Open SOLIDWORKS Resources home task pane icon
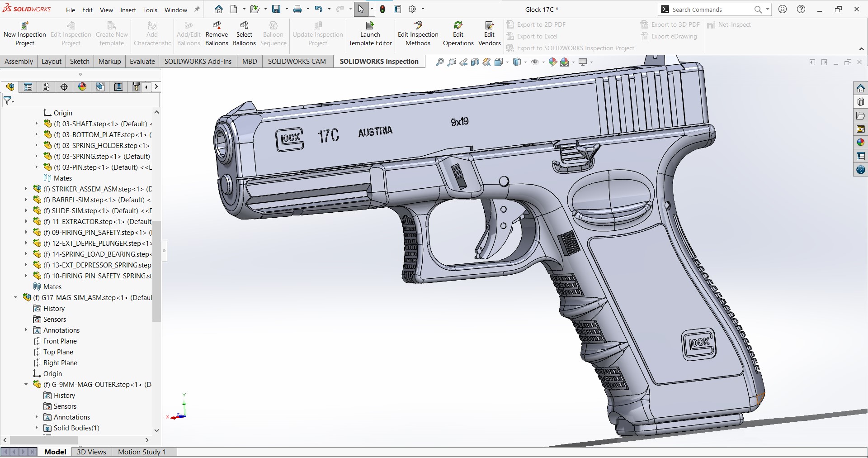 coord(861,88)
